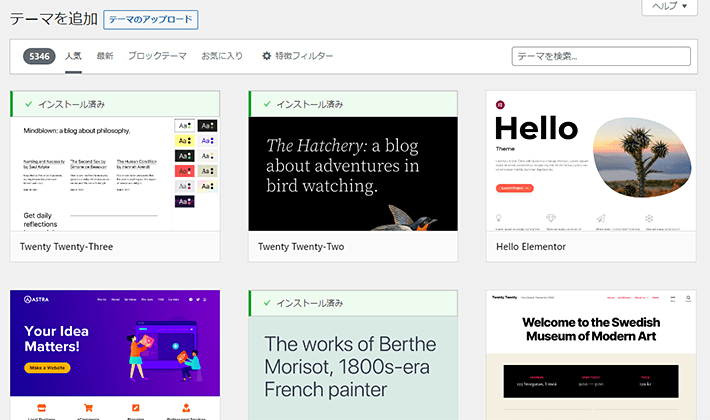The width and height of the screenshot is (710, 420).
Task: Click the snowflake icon in Hello preview
Action: pos(649,218)
